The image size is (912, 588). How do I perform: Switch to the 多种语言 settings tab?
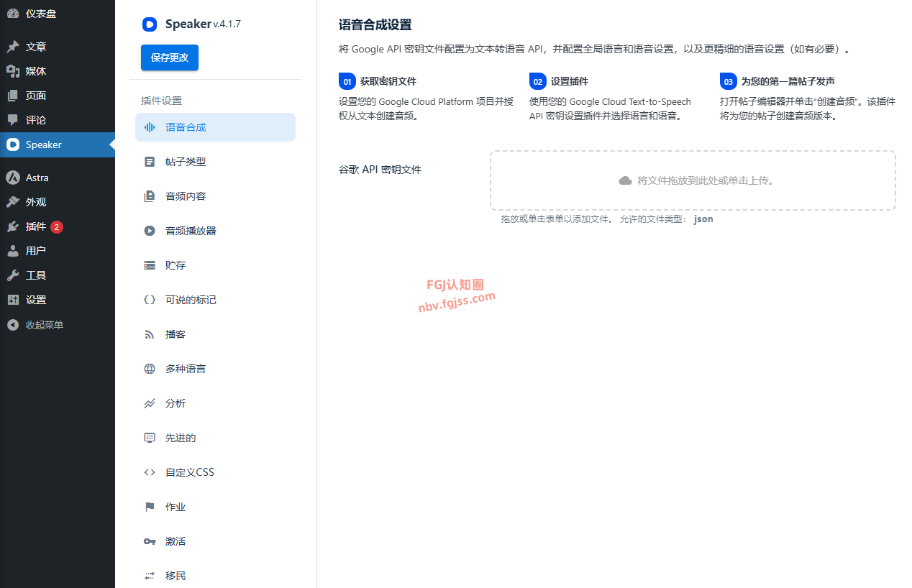click(x=215, y=369)
